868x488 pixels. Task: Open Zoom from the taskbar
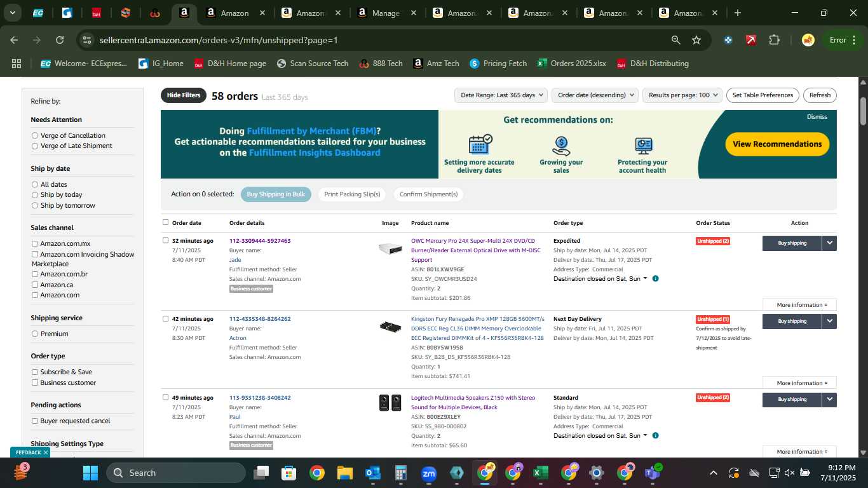click(429, 473)
